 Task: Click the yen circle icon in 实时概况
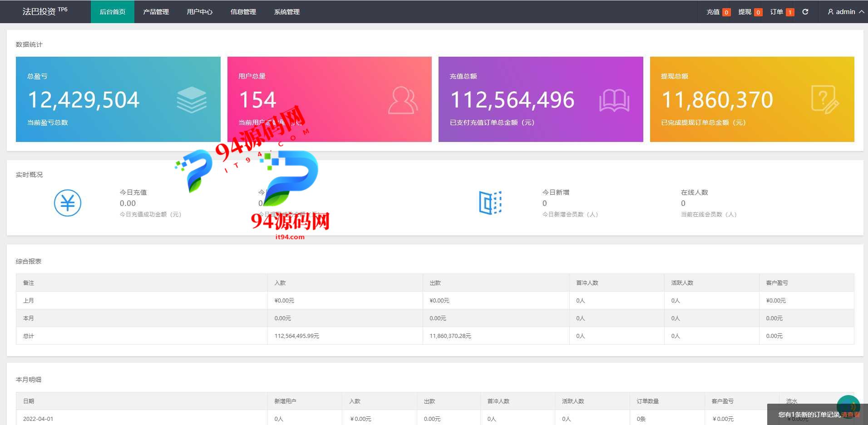pyautogui.click(x=68, y=203)
